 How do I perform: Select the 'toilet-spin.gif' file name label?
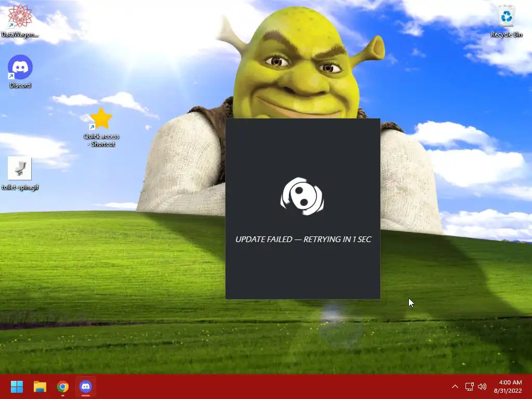tap(20, 187)
